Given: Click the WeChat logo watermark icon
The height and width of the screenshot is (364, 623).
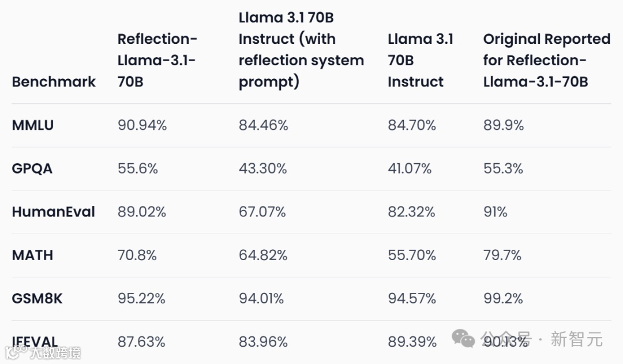Looking at the screenshot, I should tap(463, 339).
